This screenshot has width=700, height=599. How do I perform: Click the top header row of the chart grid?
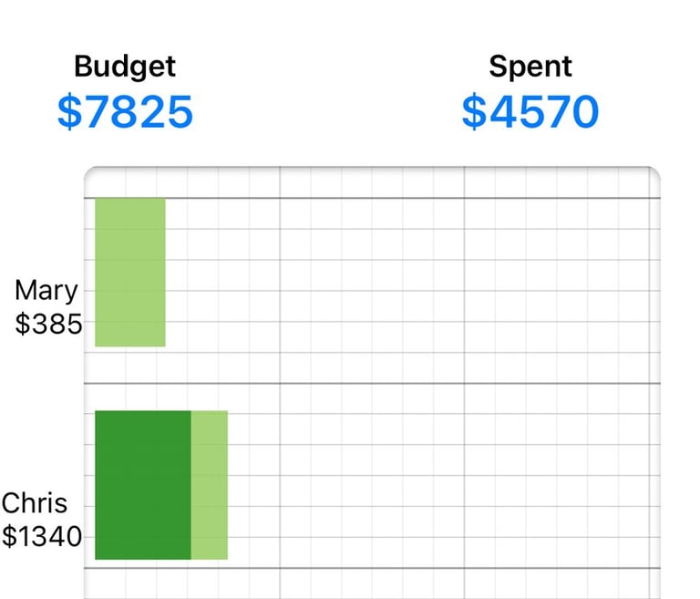click(372, 182)
